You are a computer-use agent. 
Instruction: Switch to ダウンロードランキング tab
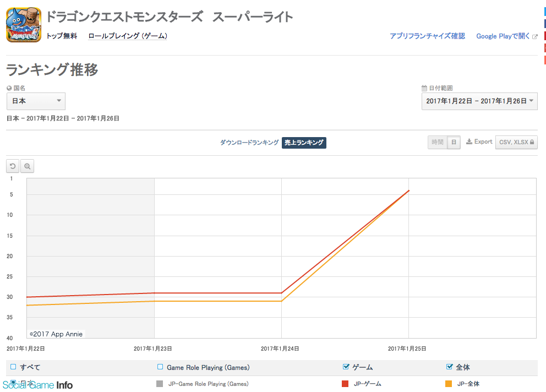click(249, 143)
